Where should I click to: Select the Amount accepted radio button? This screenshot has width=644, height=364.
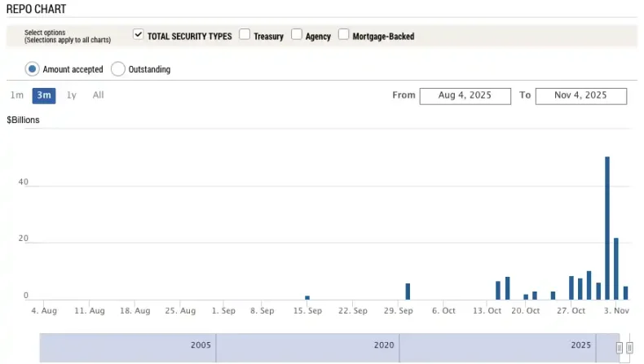pos(33,69)
